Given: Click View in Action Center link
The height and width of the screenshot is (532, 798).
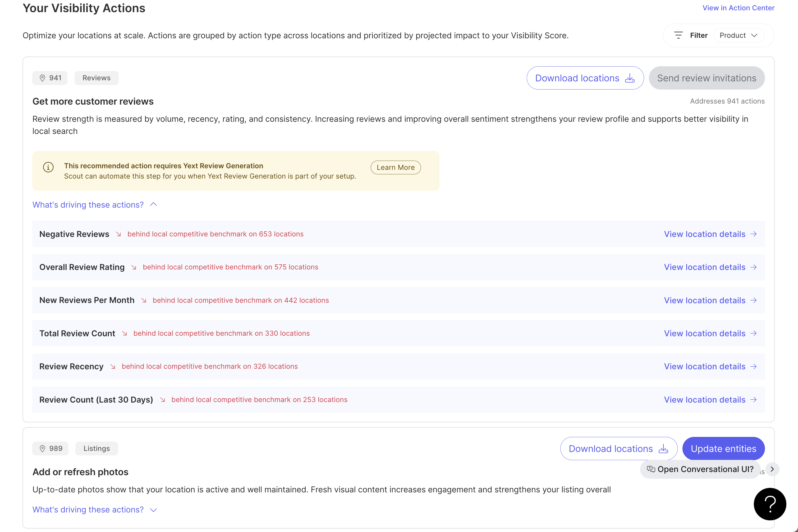Looking at the screenshot, I should coord(738,8).
